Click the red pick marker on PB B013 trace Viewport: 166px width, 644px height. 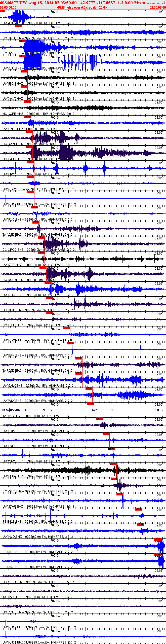[157, 540]
